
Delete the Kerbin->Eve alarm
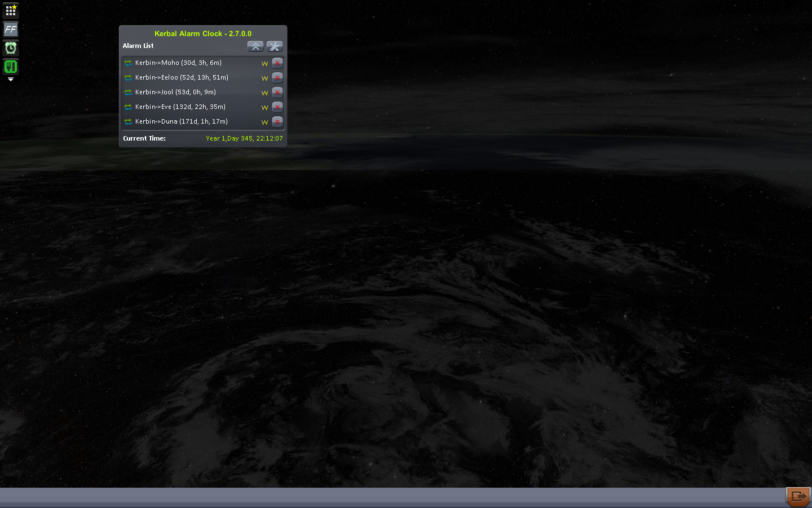pos(277,107)
